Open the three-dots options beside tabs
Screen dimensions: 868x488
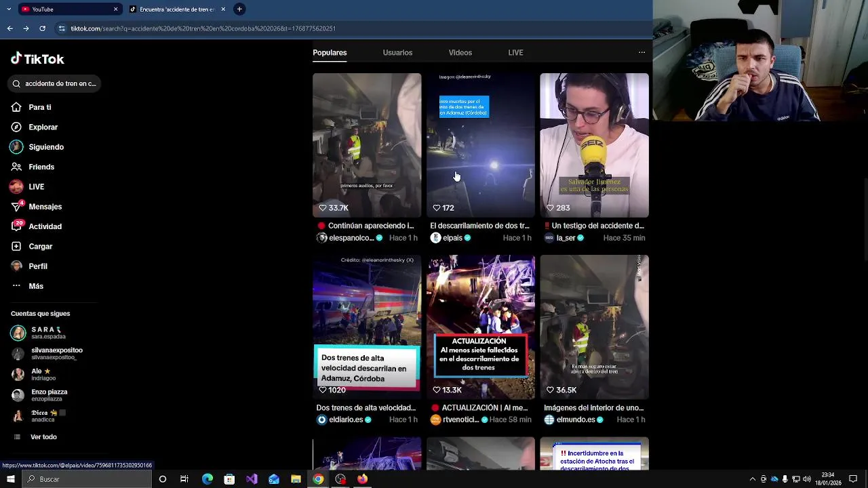642,52
